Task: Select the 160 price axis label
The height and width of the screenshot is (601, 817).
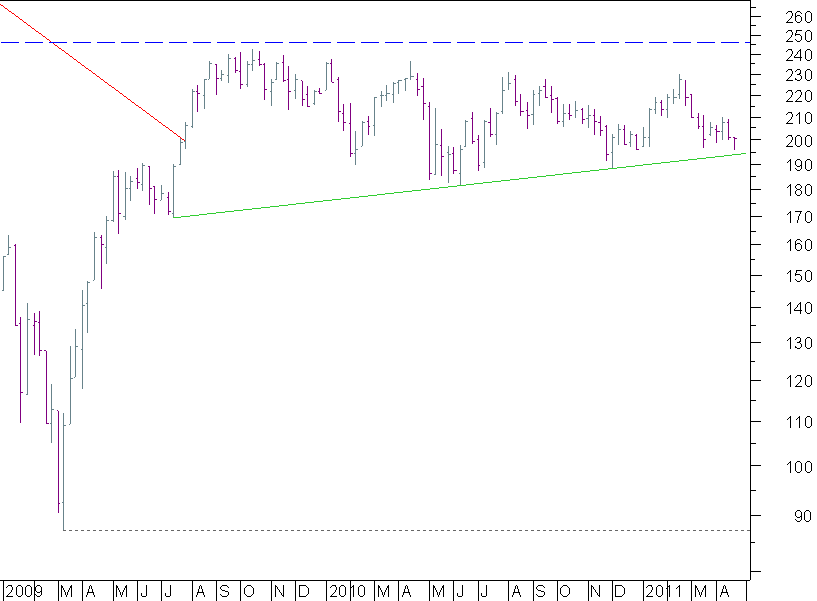Action: click(x=799, y=245)
